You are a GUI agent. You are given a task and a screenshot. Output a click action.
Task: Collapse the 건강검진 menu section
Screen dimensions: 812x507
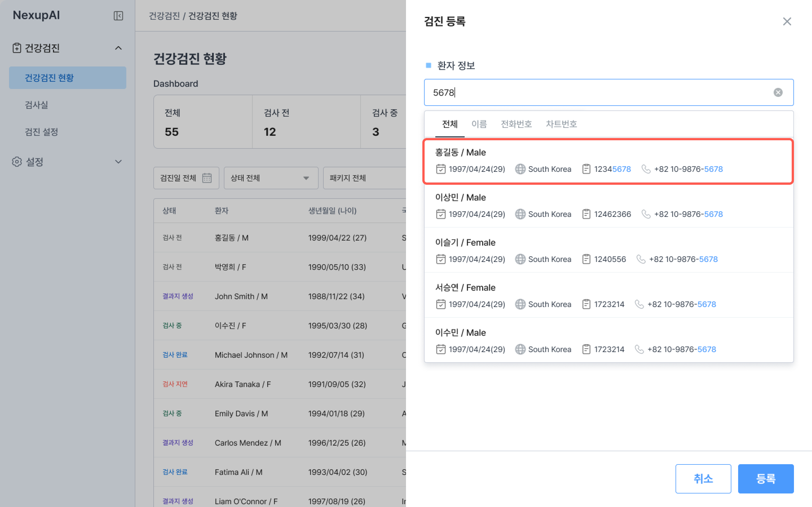coord(118,48)
